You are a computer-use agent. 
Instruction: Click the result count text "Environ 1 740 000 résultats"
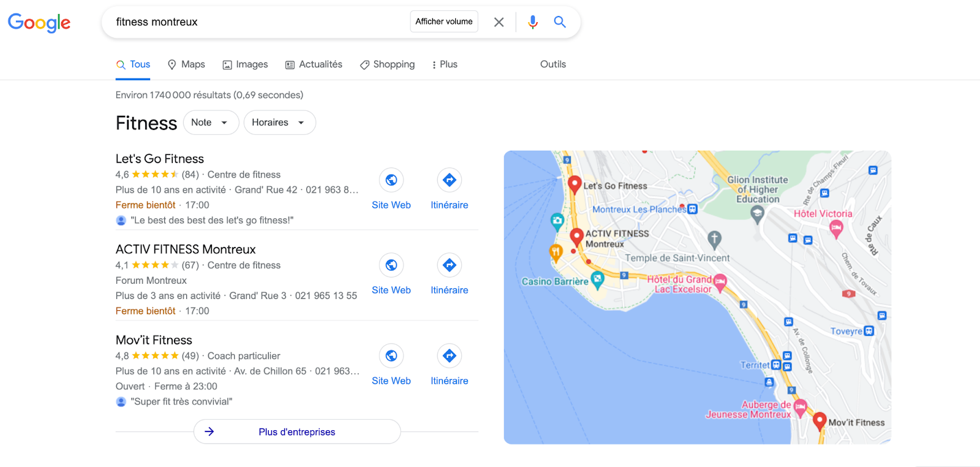[173, 95]
